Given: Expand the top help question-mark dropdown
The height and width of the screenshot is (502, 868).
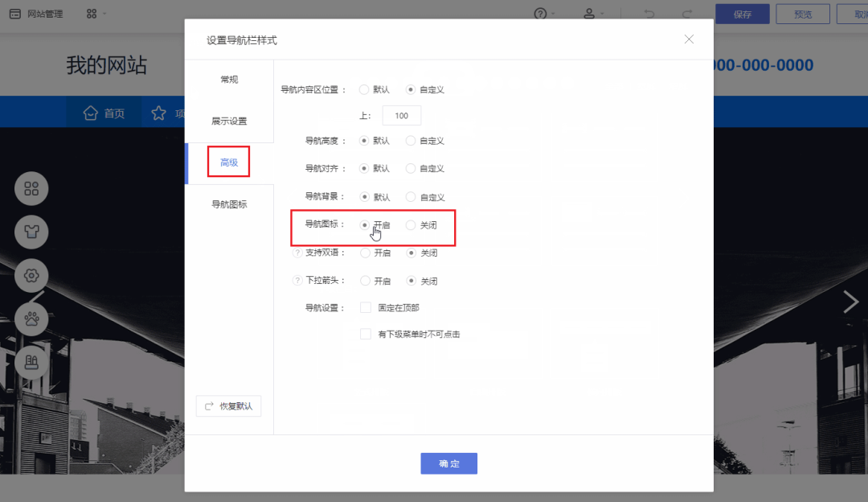Looking at the screenshot, I should pyautogui.click(x=545, y=14).
